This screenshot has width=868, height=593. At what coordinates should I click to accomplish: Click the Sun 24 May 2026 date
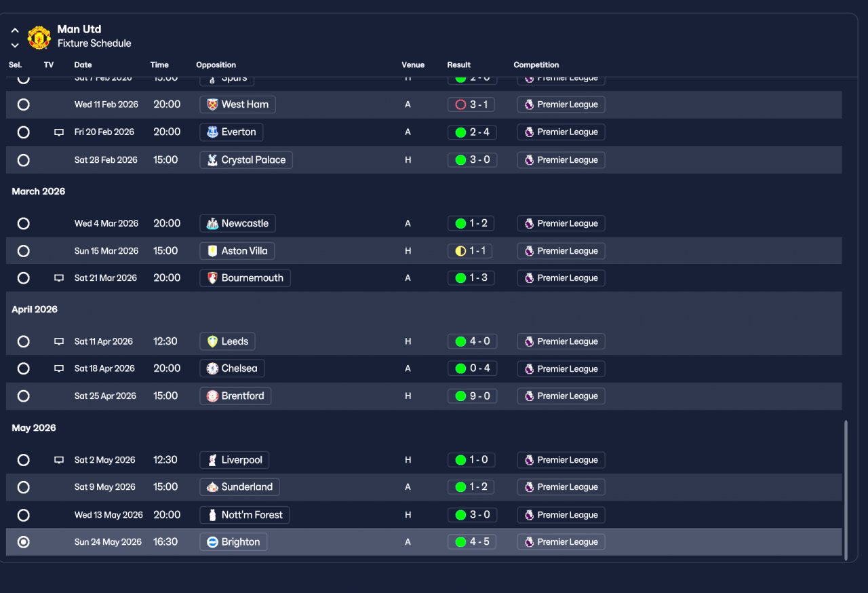[x=108, y=542]
